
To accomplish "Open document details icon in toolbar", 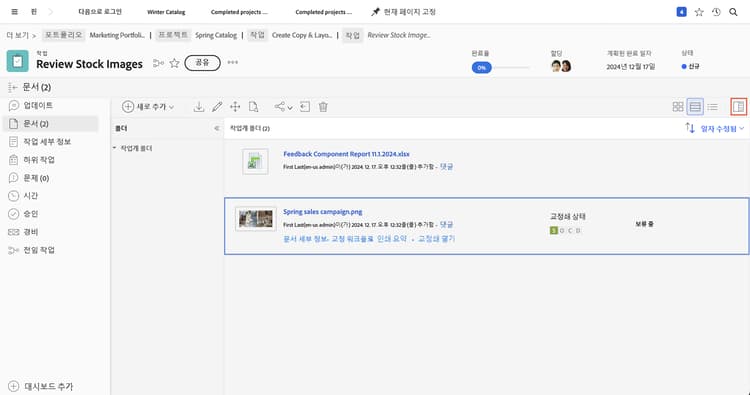I will 254,107.
